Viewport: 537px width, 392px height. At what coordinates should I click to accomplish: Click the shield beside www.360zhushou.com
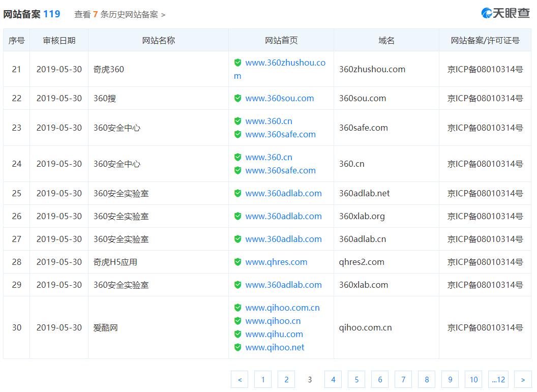point(237,63)
